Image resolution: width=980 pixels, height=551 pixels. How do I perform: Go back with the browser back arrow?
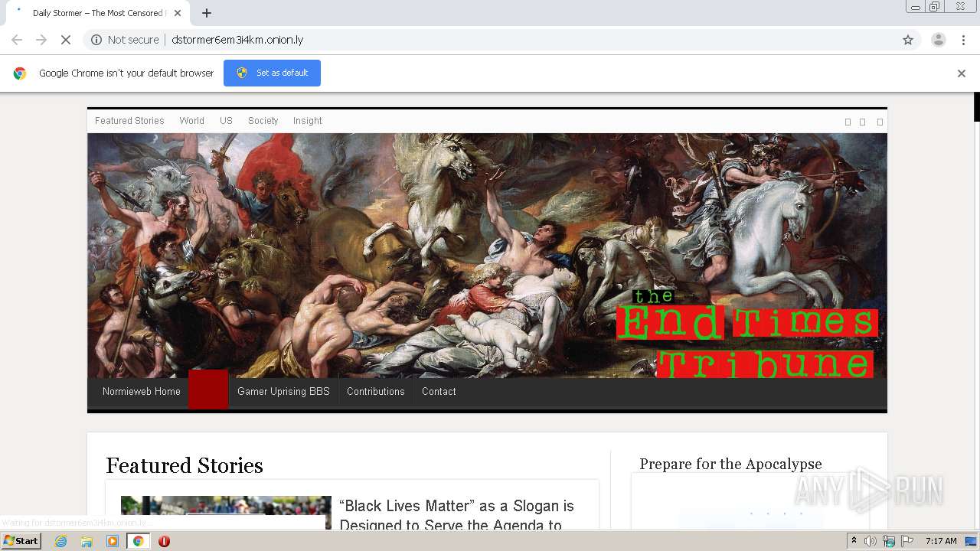coord(17,40)
